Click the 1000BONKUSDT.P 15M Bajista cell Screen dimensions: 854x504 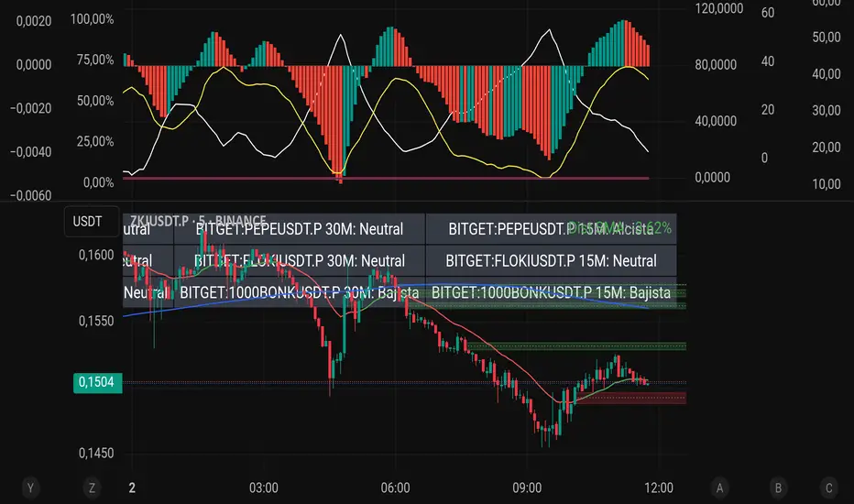(552, 292)
